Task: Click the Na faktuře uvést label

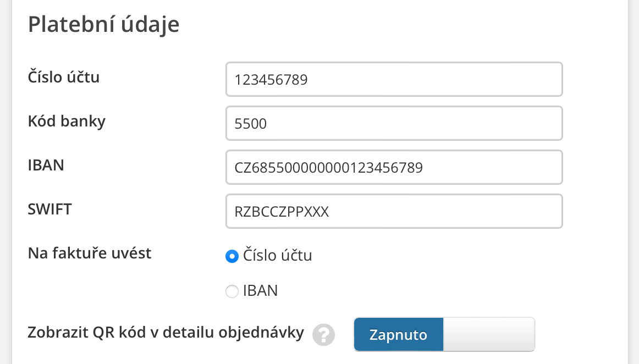Action: [x=90, y=253]
